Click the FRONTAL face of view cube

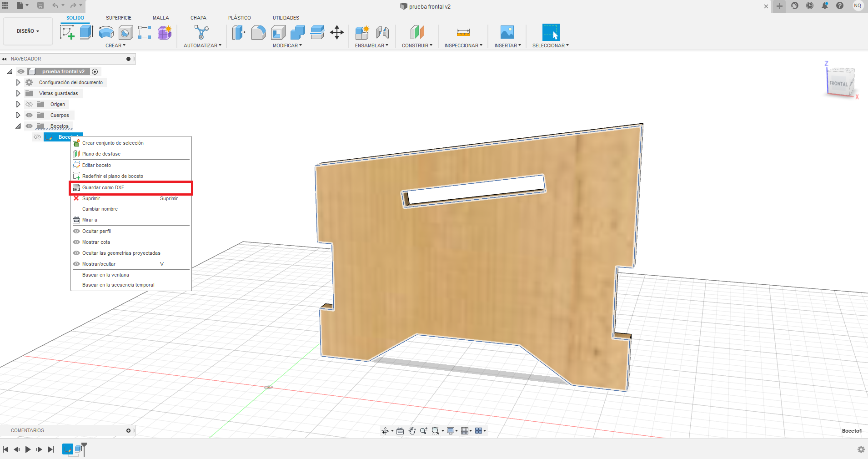(838, 83)
